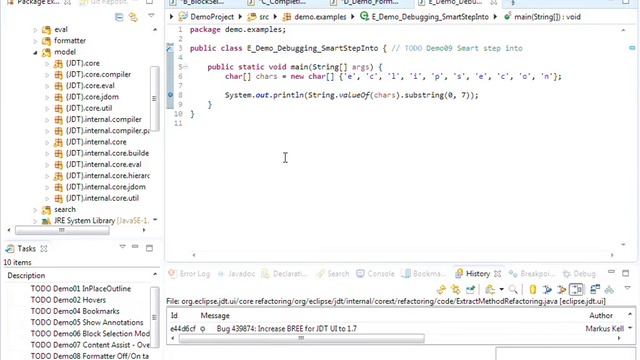Viewport: 640px width, 360px height.
Task: Fold the main method at line 5
Action: (186, 67)
